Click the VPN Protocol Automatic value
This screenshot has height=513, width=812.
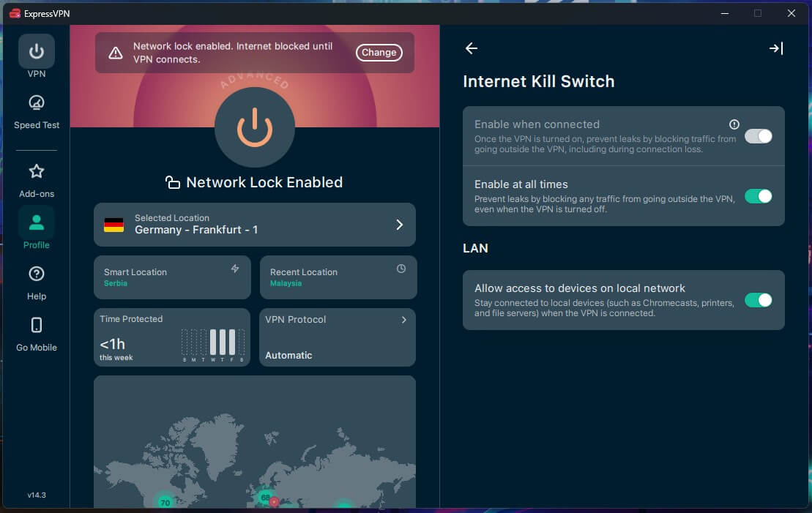288,356
